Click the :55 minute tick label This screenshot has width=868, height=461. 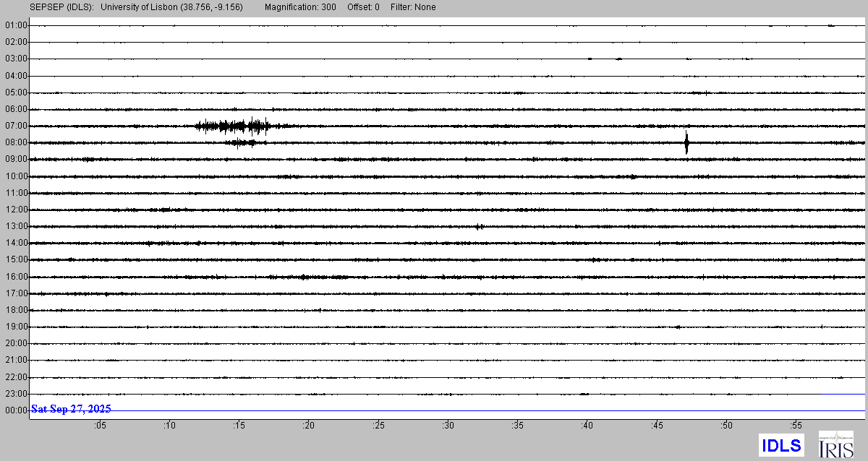[x=796, y=426]
